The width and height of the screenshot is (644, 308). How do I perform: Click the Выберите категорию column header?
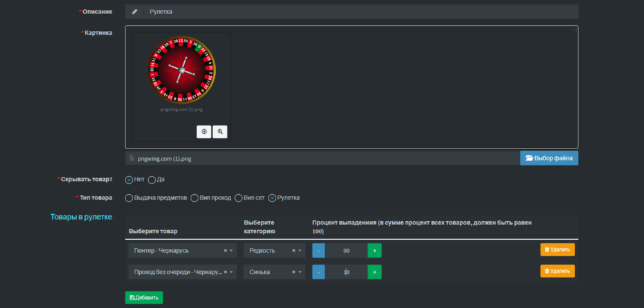click(x=259, y=227)
